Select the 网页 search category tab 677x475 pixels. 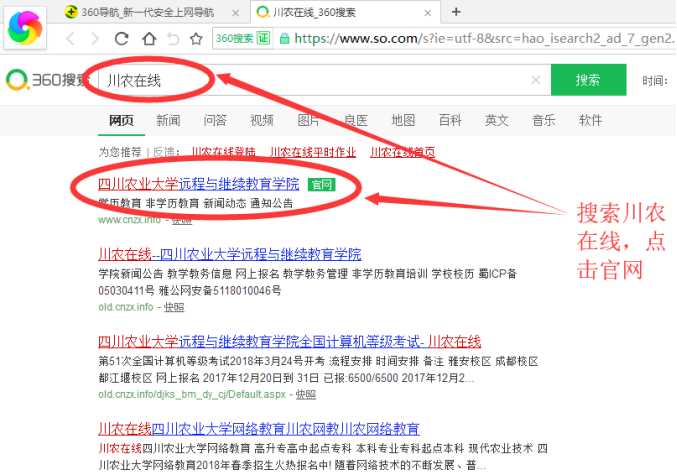coord(121,120)
